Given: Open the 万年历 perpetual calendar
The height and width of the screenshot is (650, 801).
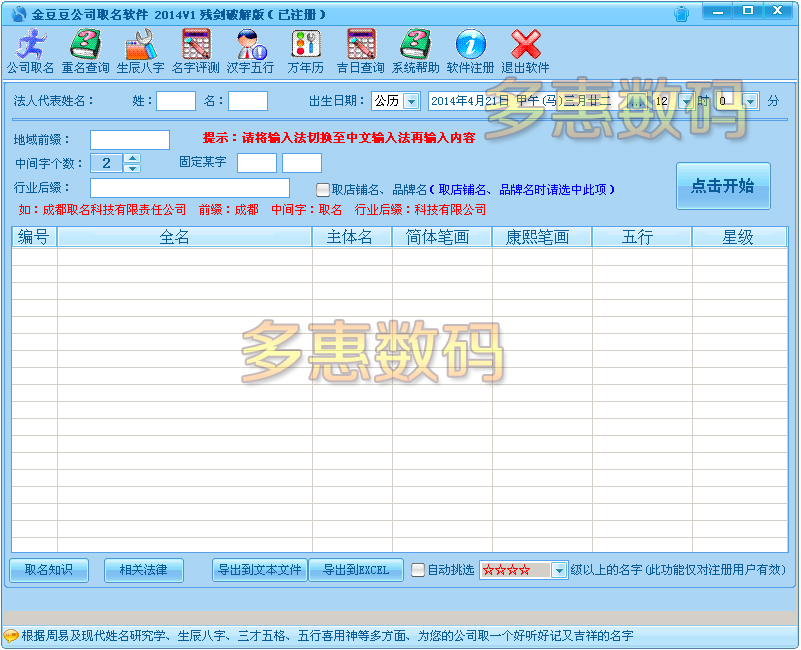Looking at the screenshot, I should (x=305, y=51).
